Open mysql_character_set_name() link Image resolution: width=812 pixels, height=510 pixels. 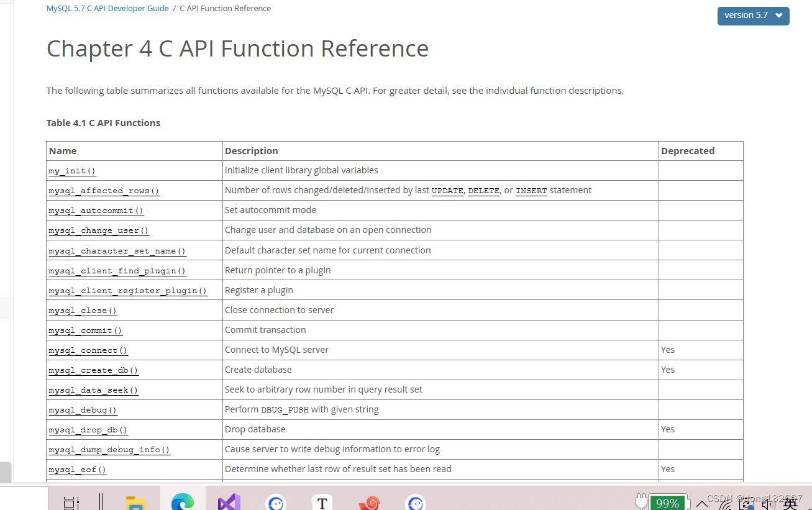click(117, 251)
